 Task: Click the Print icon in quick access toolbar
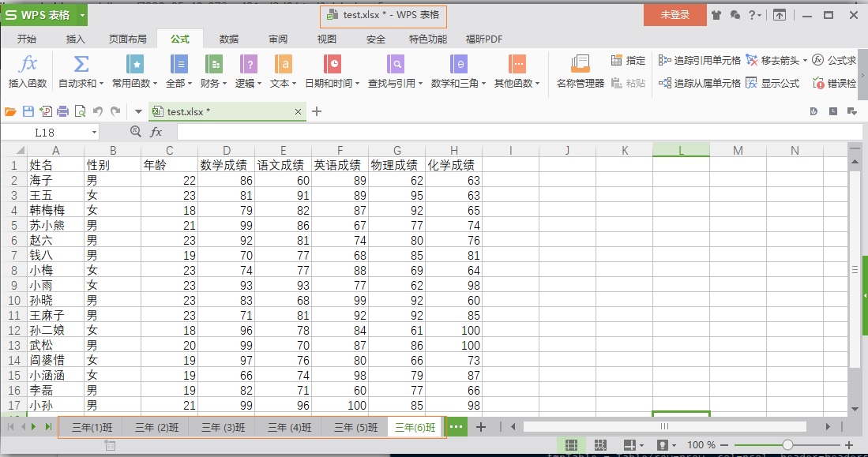(62, 112)
